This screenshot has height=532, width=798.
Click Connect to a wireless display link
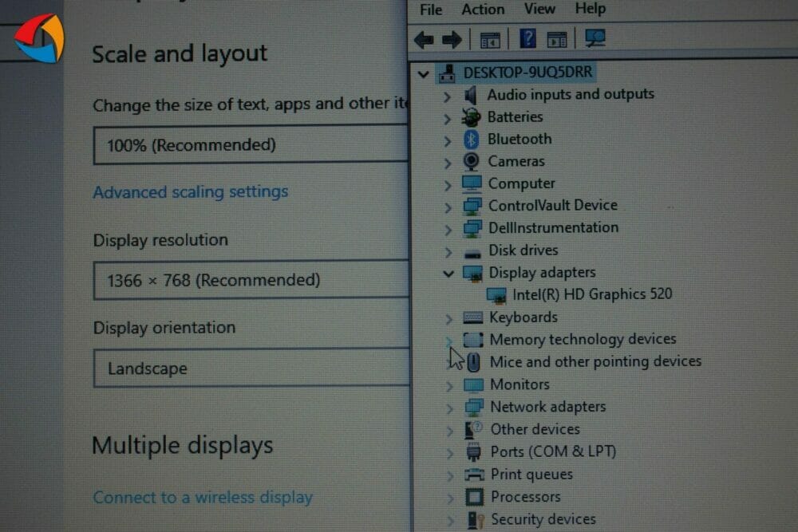[x=203, y=497]
